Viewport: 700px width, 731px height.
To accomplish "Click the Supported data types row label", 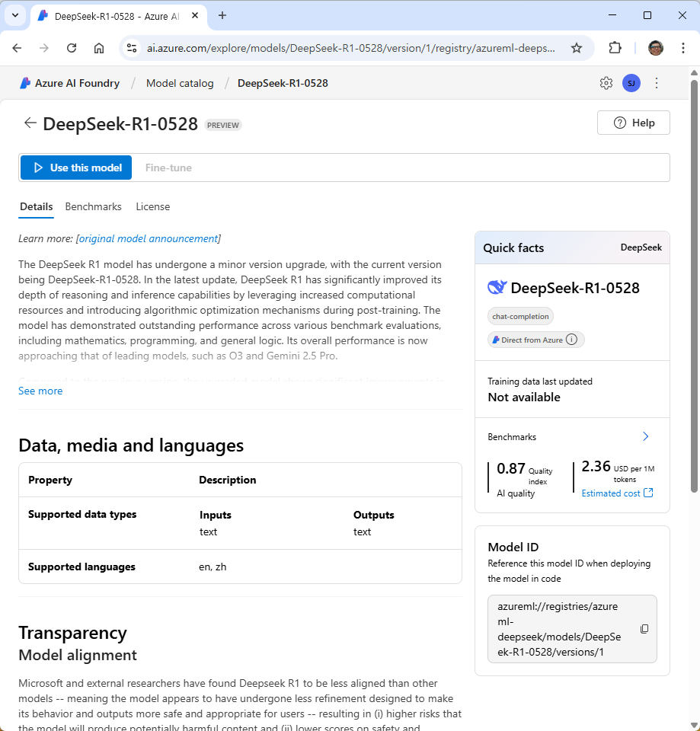I will [x=82, y=514].
